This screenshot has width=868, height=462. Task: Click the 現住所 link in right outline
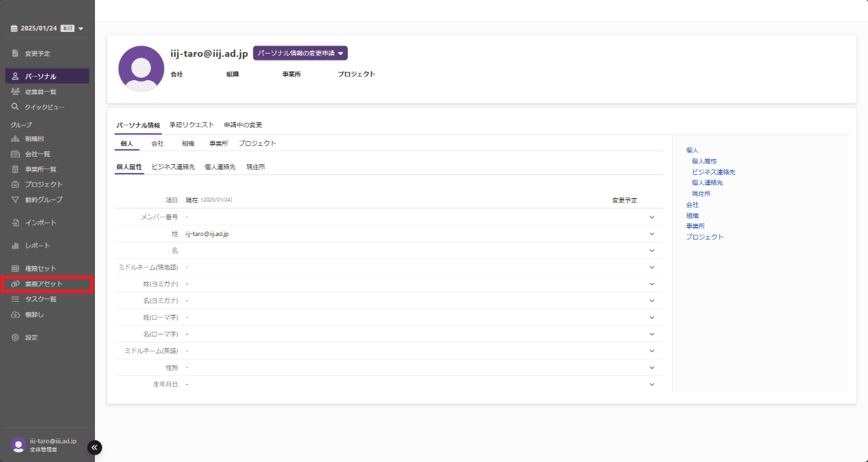701,193
